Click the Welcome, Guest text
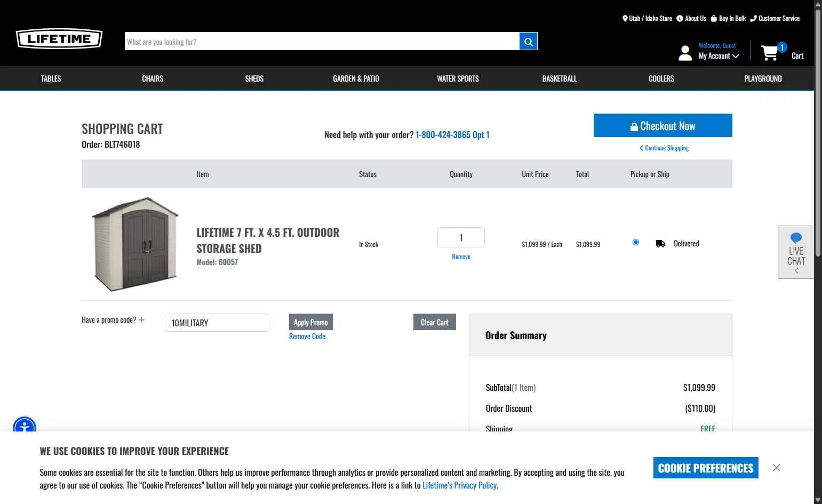This screenshot has height=504, width=822. [717, 46]
